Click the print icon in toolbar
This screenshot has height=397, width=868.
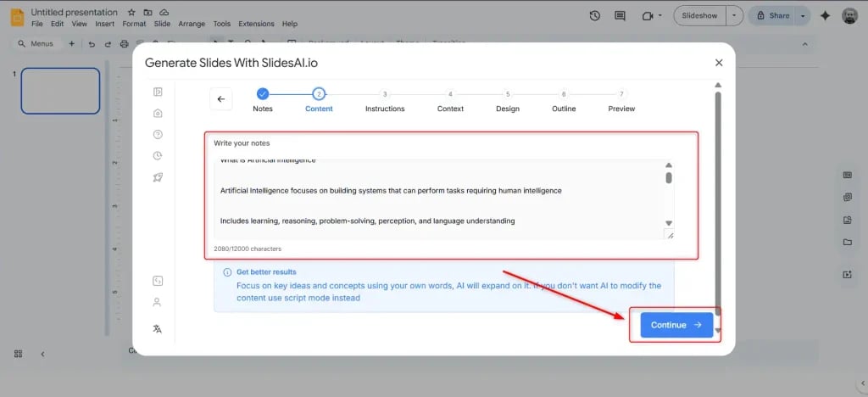click(x=124, y=44)
